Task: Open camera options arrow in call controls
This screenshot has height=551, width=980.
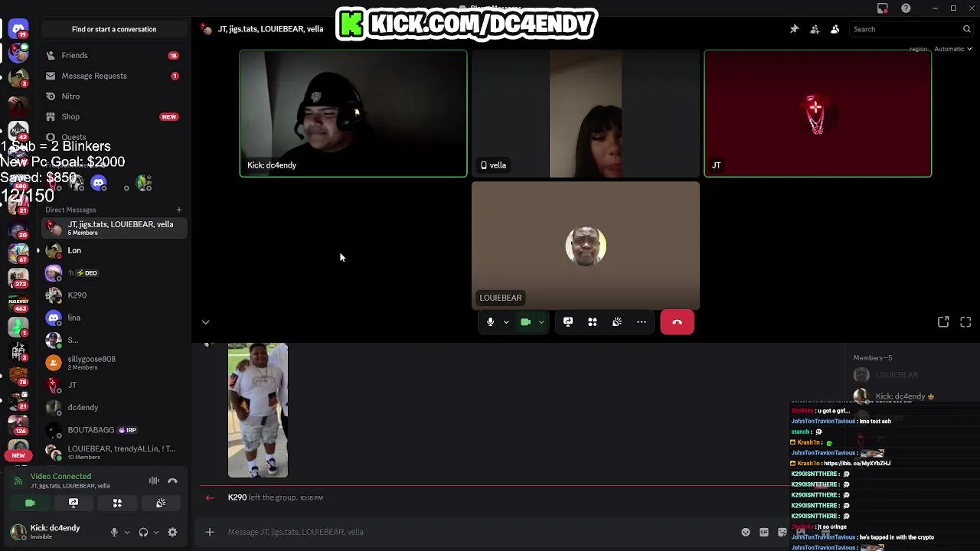Action: [541, 322]
